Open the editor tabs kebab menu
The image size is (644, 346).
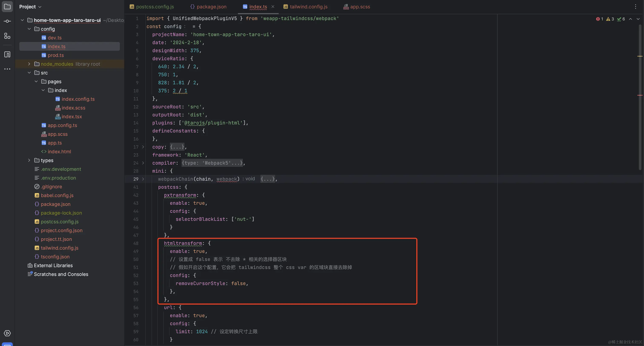coord(636,7)
